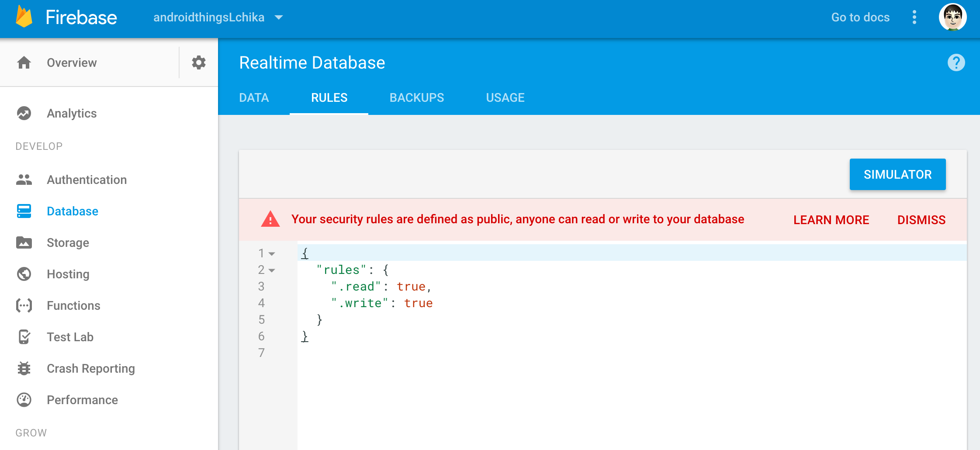980x450 pixels.
Task: Click the security rules warning message text
Action: [518, 219]
